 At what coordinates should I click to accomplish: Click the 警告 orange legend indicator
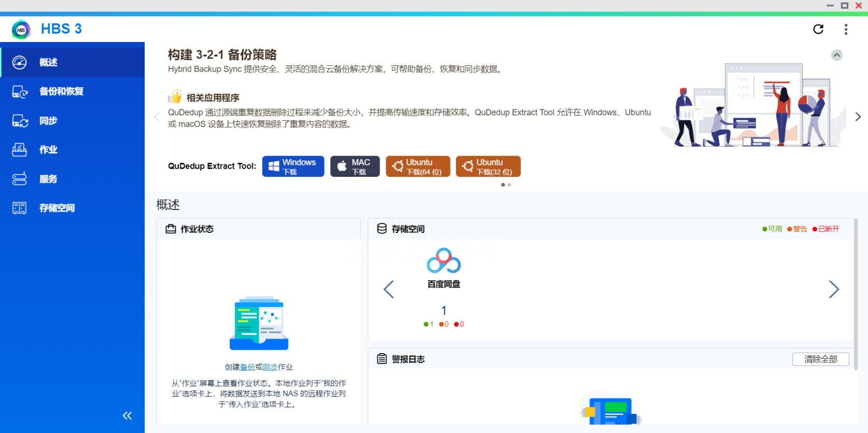tap(797, 229)
